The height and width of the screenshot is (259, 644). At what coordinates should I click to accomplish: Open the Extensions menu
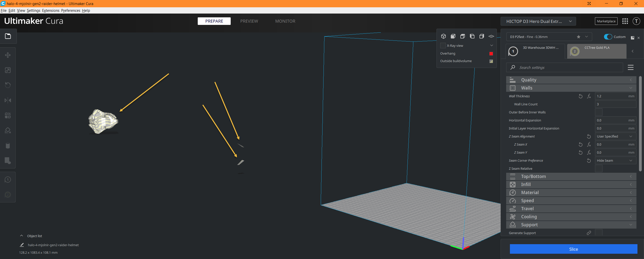(51, 11)
